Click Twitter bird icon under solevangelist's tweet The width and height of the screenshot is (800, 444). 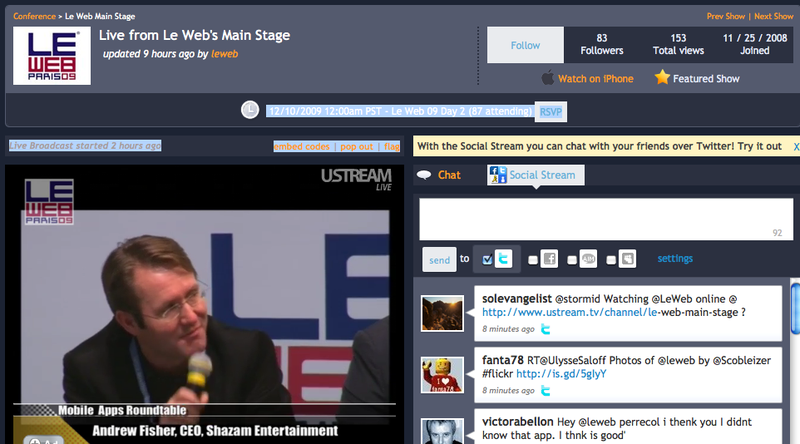(547, 328)
